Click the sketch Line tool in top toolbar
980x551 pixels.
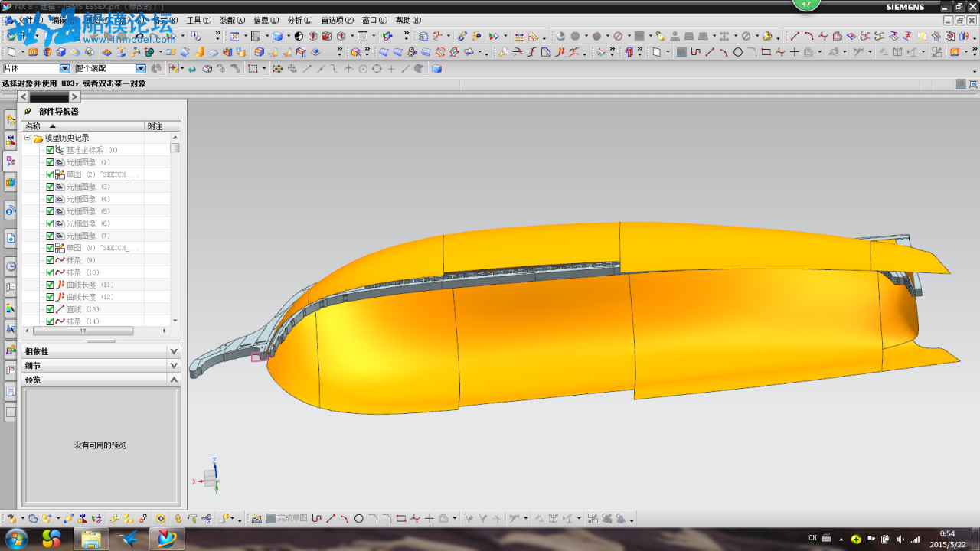point(795,36)
